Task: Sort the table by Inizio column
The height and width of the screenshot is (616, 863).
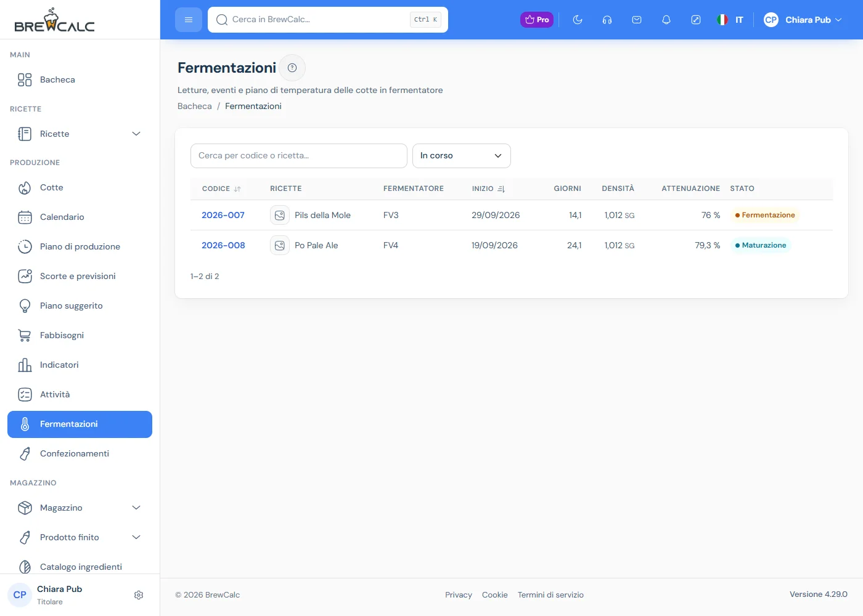Action: coord(488,188)
